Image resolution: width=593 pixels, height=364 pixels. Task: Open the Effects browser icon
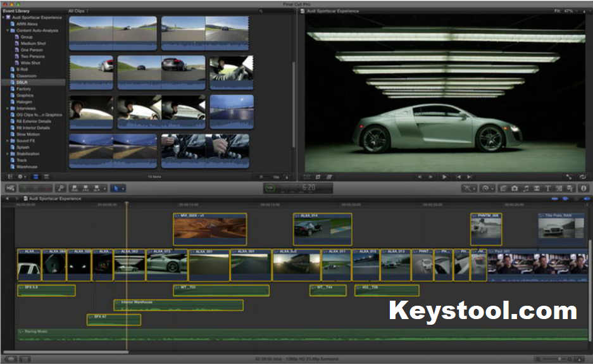pos(503,188)
